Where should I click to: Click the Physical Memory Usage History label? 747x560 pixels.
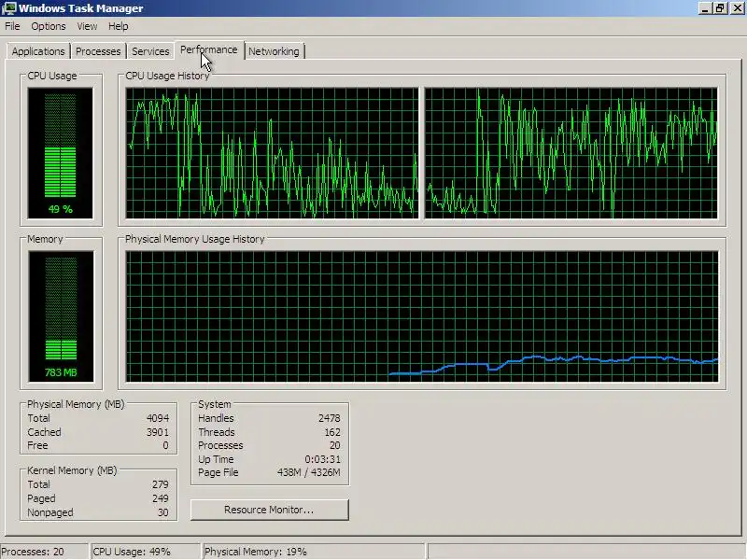pos(195,239)
